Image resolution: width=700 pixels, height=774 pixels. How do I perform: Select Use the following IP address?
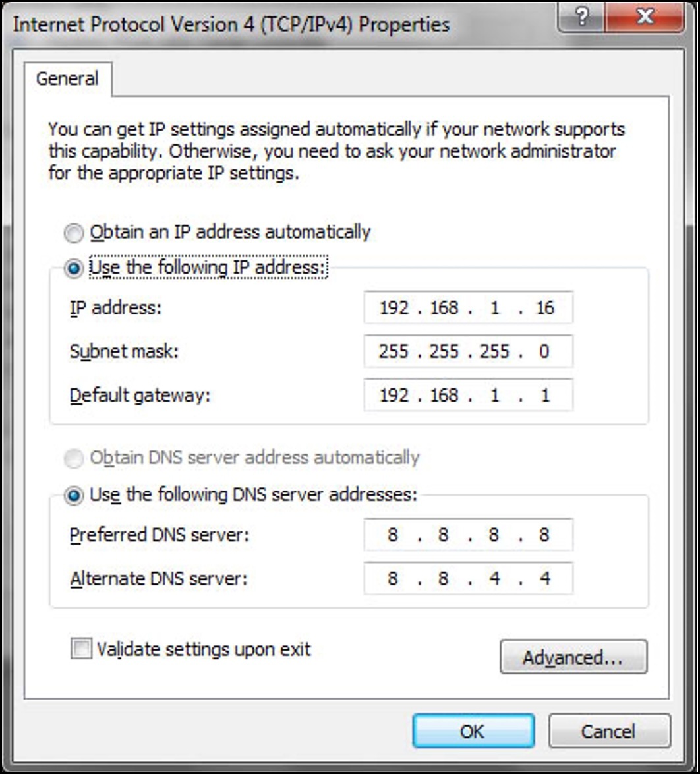click(x=74, y=268)
